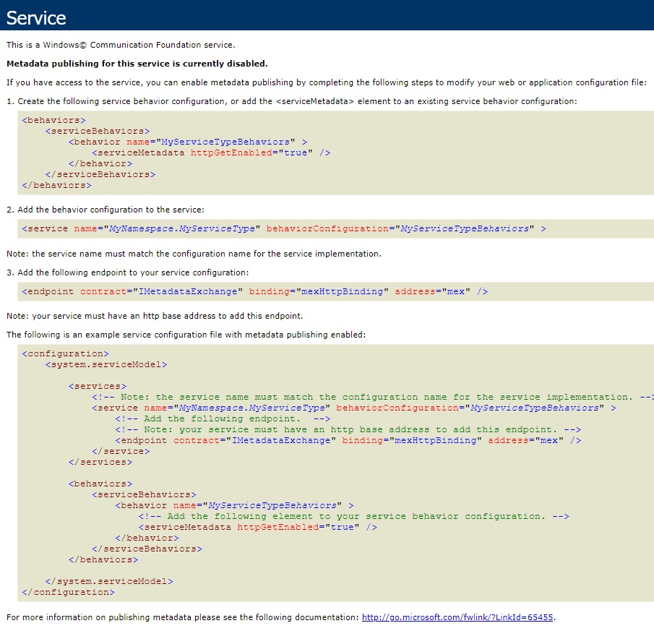Click the opening <behaviors> tag in the example configuration
This screenshot has height=644, width=654.
100,484
